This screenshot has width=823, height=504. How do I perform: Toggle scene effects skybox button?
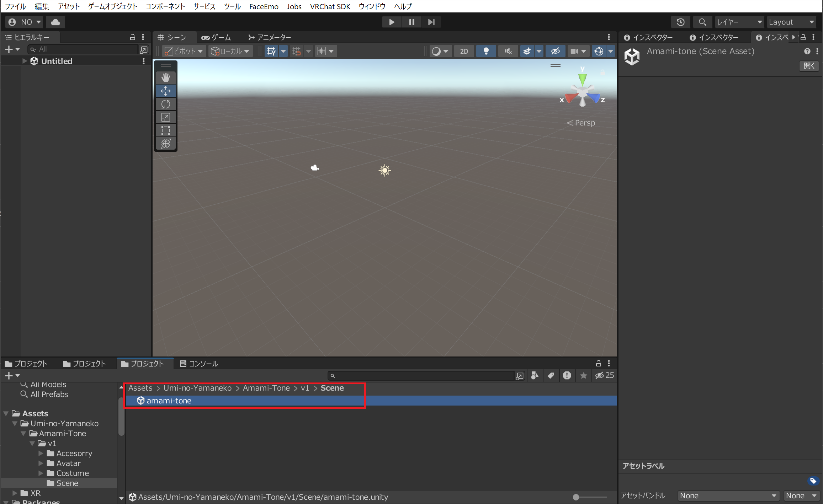point(527,51)
